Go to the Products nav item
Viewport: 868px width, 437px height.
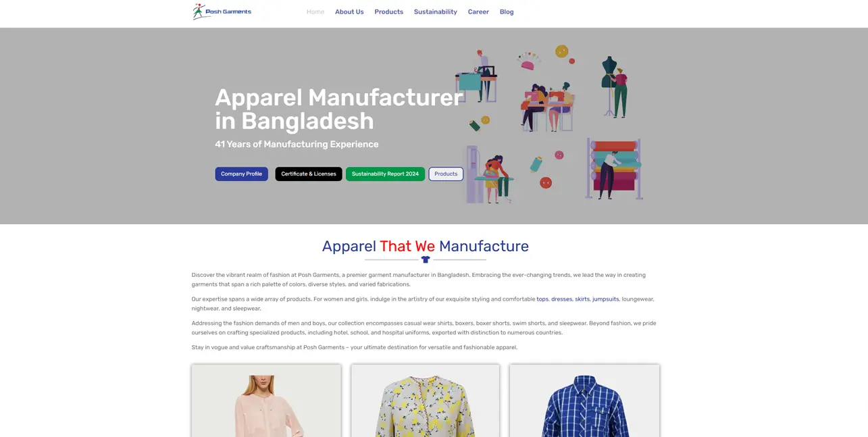(x=389, y=11)
